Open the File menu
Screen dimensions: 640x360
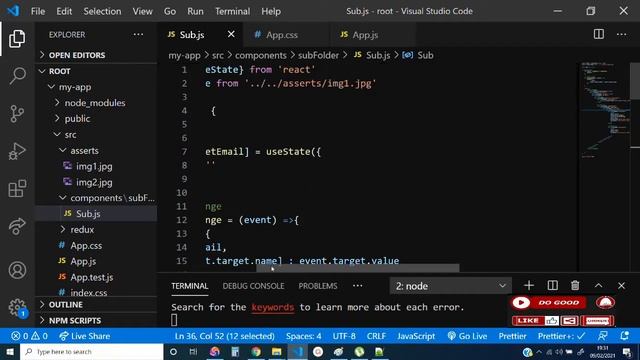coord(38,11)
